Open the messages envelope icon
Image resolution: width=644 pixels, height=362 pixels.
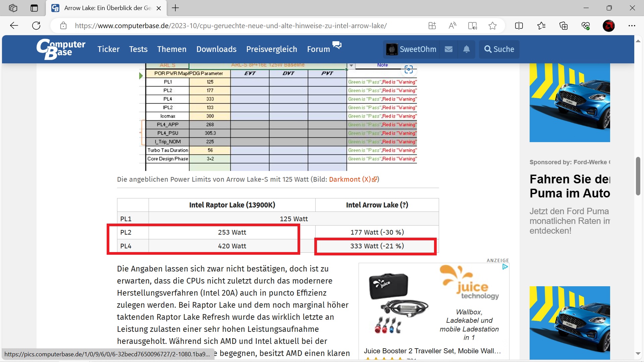pos(448,49)
